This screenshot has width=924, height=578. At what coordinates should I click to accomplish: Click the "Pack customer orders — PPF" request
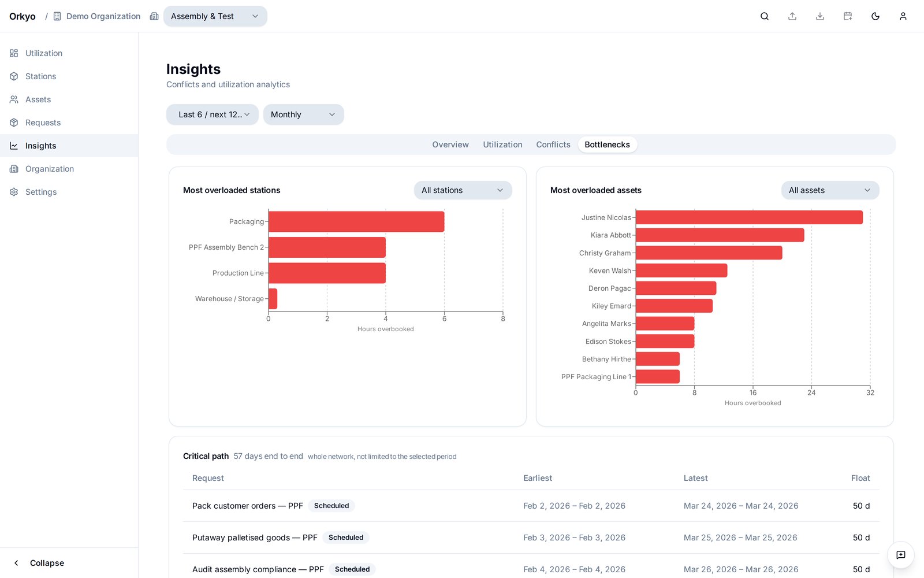click(248, 506)
